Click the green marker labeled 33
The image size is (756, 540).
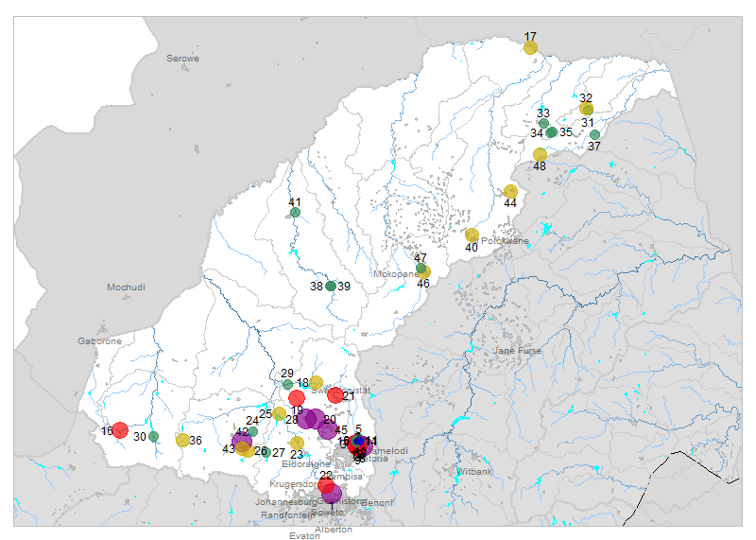click(x=543, y=123)
